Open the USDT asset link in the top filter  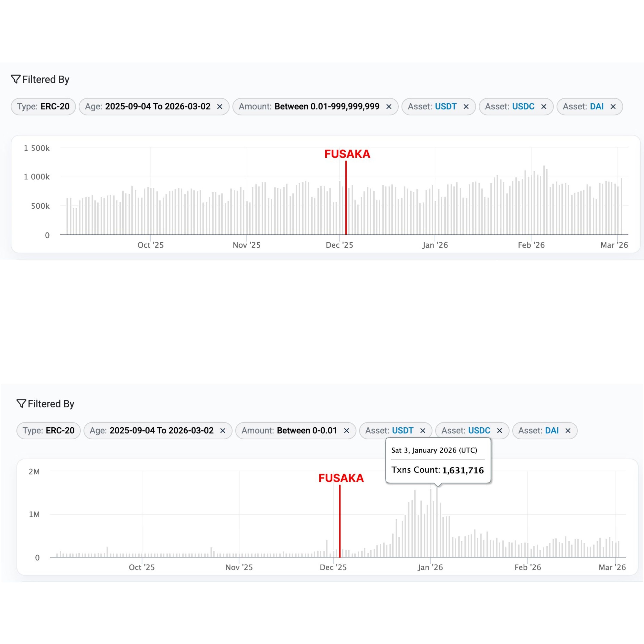446,107
